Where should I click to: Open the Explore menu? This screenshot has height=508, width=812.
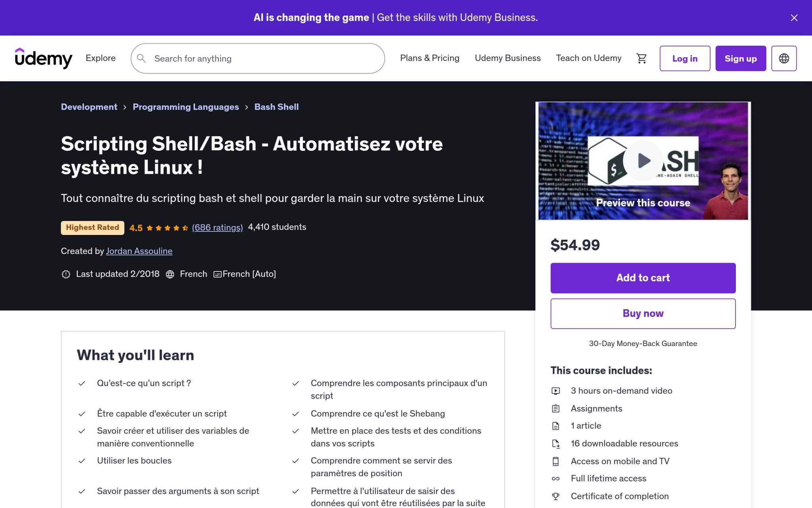(x=101, y=58)
